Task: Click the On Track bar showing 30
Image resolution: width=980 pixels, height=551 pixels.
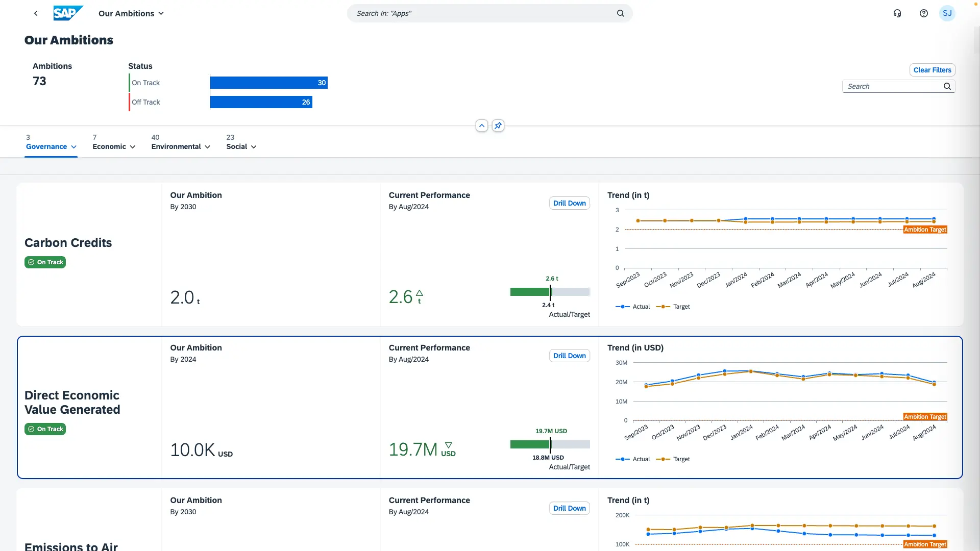Action: [268, 83]
